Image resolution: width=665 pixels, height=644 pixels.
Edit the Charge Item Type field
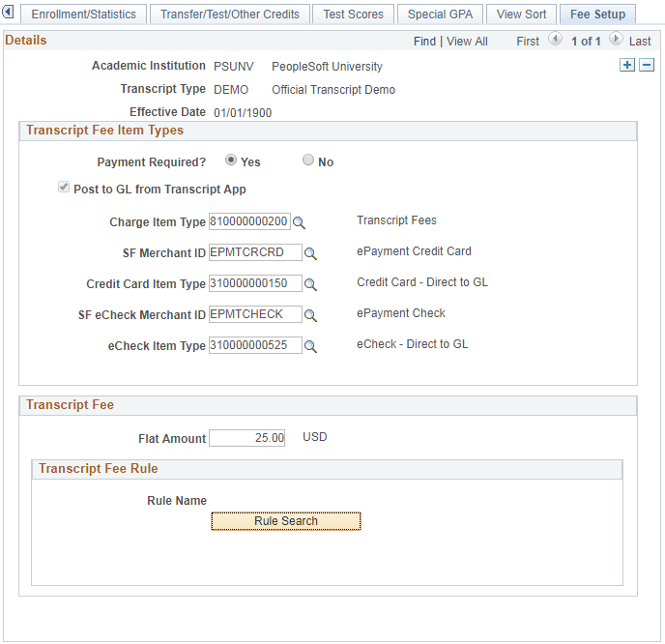click(249, 221)
